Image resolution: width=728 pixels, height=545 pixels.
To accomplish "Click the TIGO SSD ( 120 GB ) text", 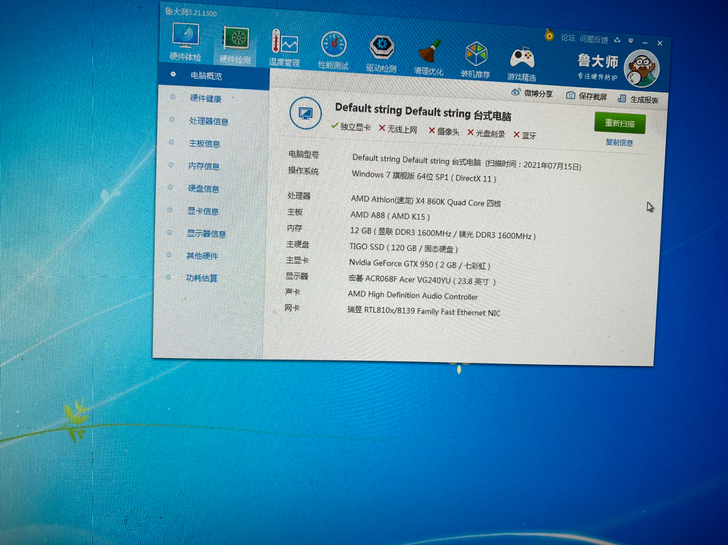I will [x=403, y=248].
